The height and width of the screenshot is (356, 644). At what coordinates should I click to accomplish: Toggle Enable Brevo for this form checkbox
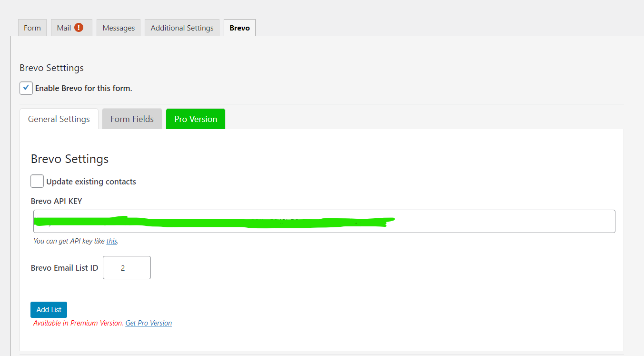click(26, 88)
